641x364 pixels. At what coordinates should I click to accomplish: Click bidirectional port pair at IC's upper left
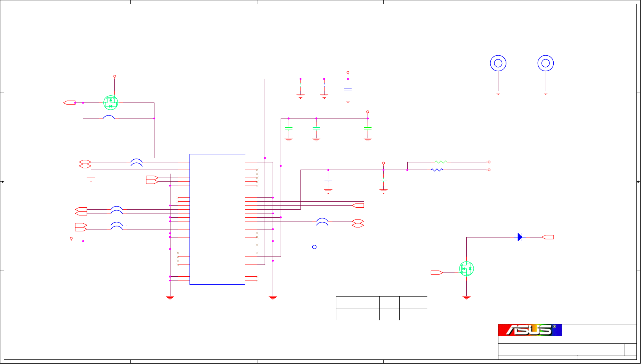tap(85, 164)
